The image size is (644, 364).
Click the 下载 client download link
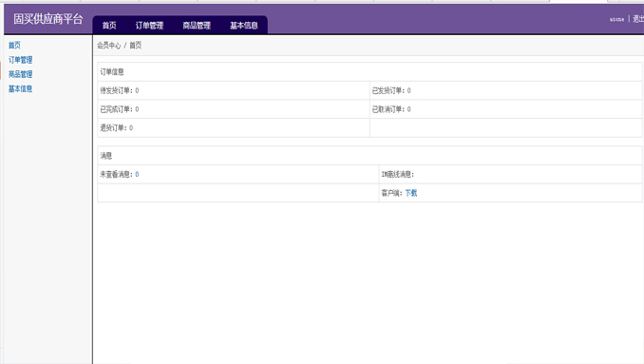pos(411,193)
